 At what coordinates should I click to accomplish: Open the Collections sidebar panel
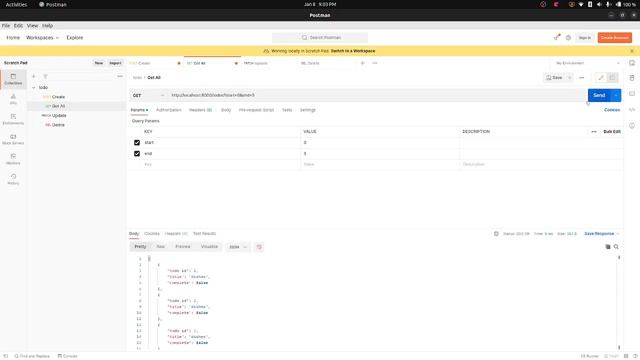[13, 79]
